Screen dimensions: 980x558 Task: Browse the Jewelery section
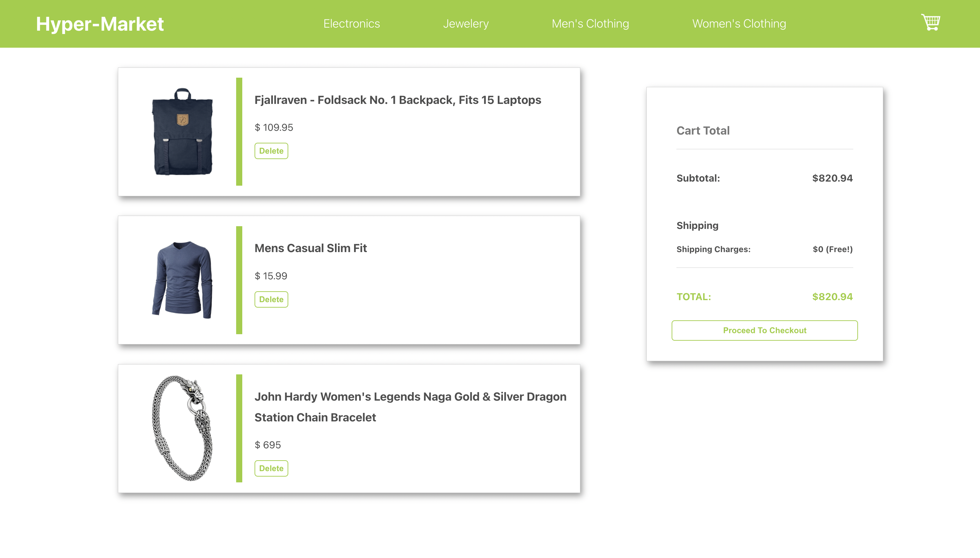tap(466, 24)
